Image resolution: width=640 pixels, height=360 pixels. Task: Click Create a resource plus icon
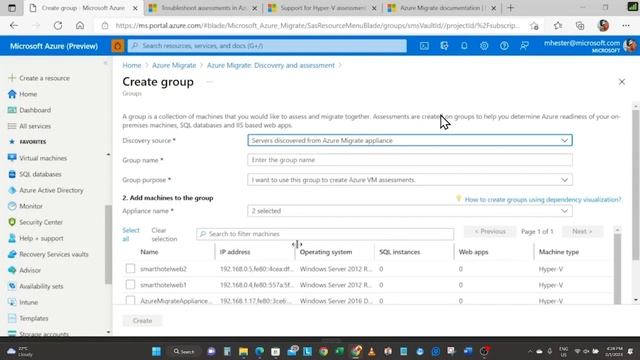[12, 78]
